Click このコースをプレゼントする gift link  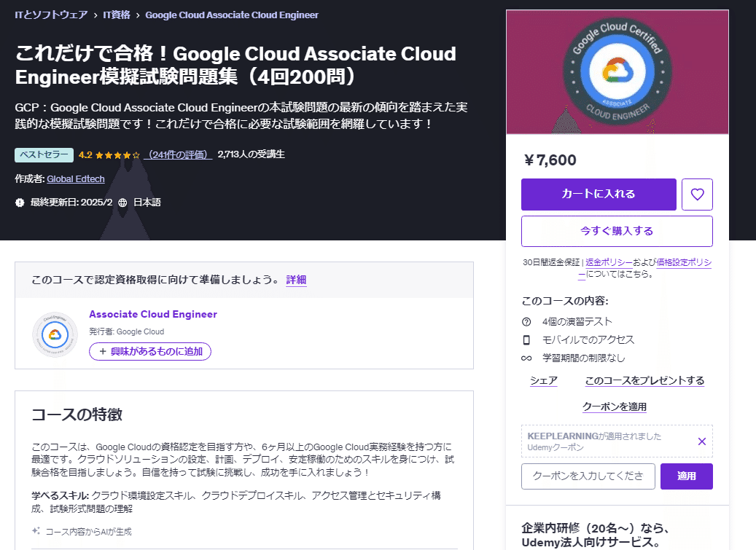(x=644, y=380)
